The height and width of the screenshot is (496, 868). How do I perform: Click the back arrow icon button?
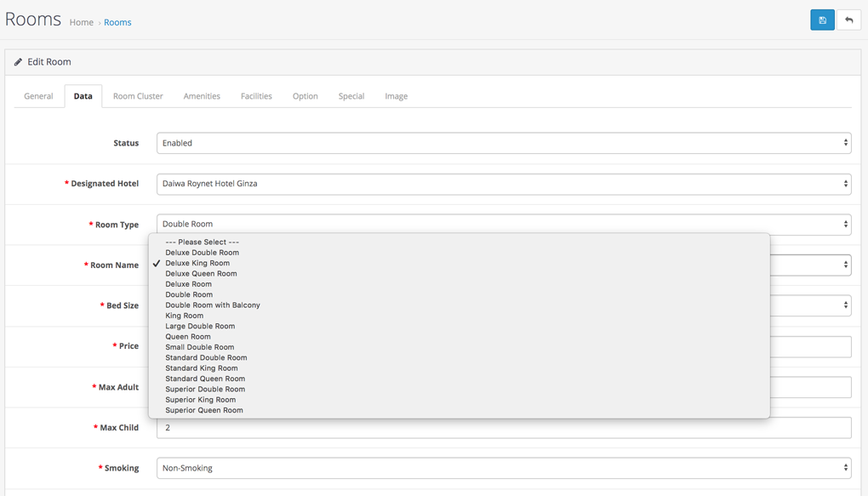(848, 20)
